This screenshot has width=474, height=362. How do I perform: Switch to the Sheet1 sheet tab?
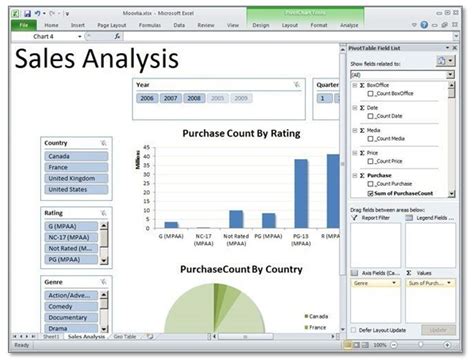[x=51, y=337]
